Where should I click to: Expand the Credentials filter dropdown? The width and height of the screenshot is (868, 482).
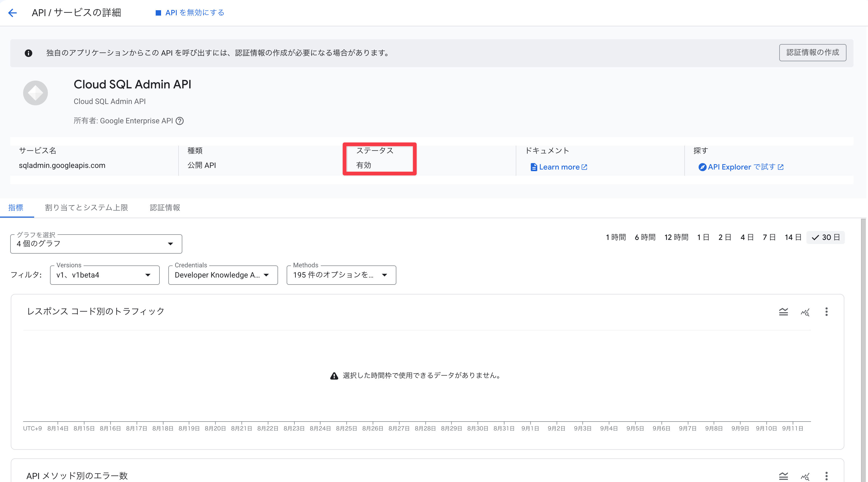point(223,275)
